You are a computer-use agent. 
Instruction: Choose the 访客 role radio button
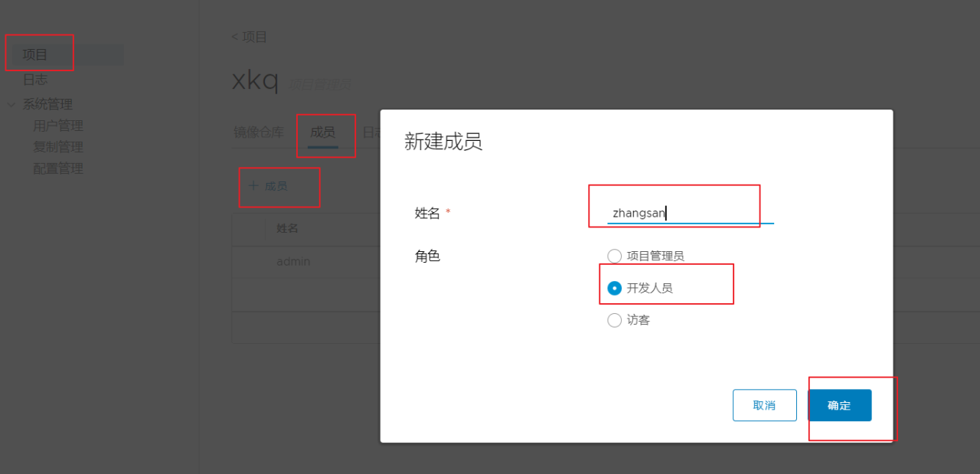pos(614,320)
